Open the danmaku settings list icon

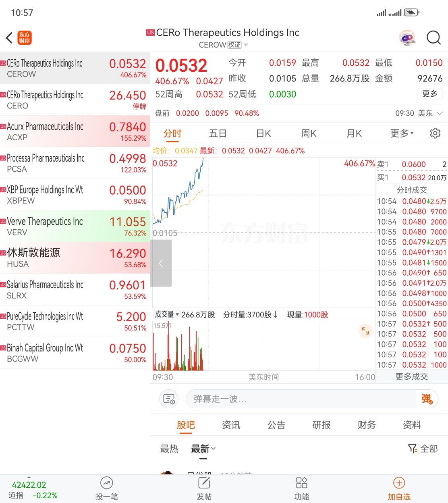click(169, 399)
